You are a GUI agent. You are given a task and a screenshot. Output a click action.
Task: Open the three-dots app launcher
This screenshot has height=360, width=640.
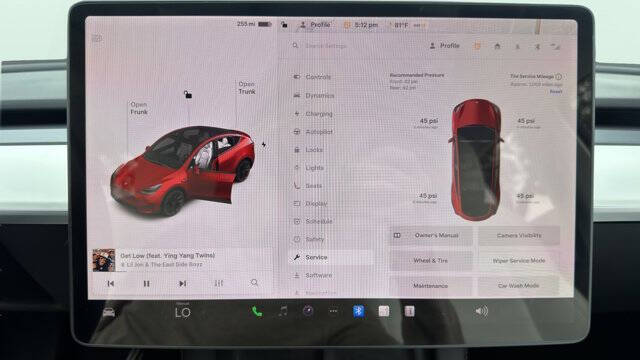[x=333, y=311]
